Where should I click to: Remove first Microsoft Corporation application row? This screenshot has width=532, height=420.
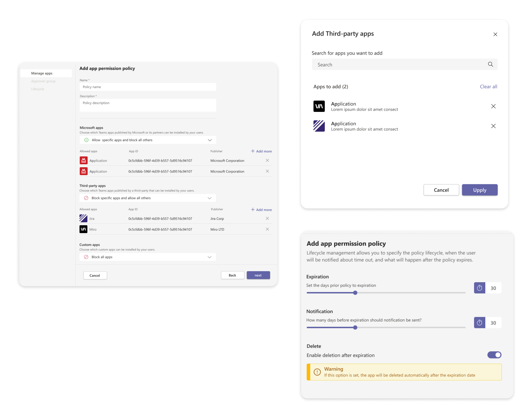point(267,160)
